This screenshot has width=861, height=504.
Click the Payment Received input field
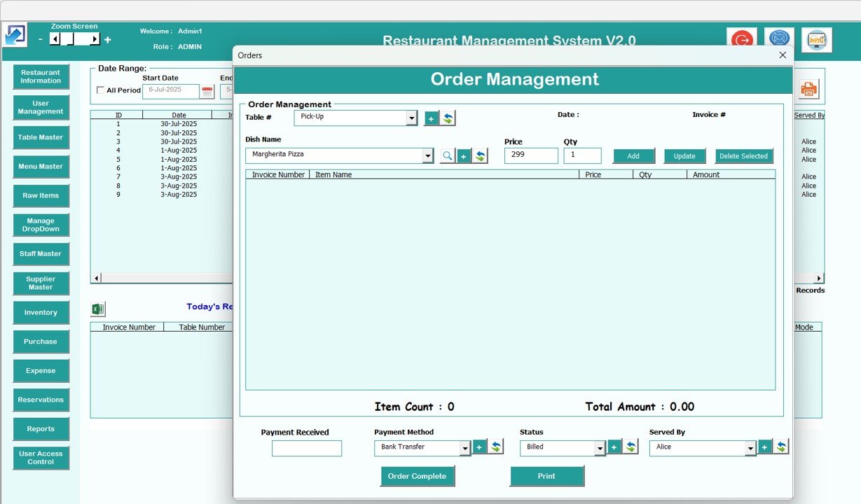(307, 449)
